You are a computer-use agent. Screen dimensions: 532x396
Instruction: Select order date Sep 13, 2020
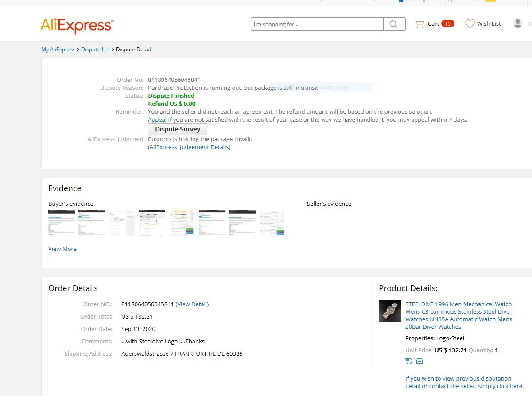pos(138,329)
